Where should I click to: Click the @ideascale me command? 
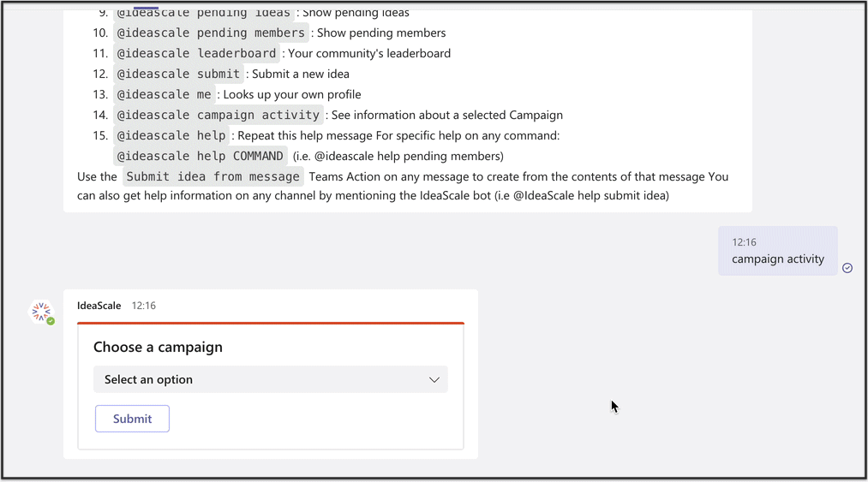(164, 95)
